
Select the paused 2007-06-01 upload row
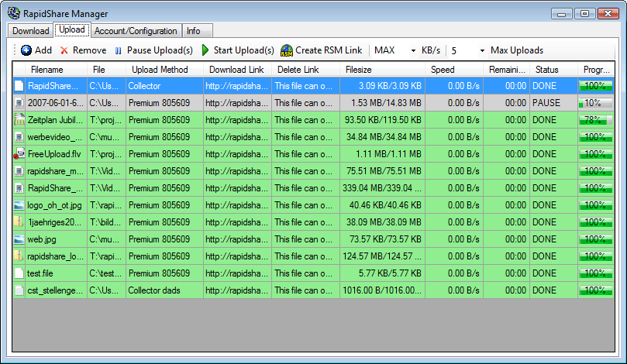310,102
